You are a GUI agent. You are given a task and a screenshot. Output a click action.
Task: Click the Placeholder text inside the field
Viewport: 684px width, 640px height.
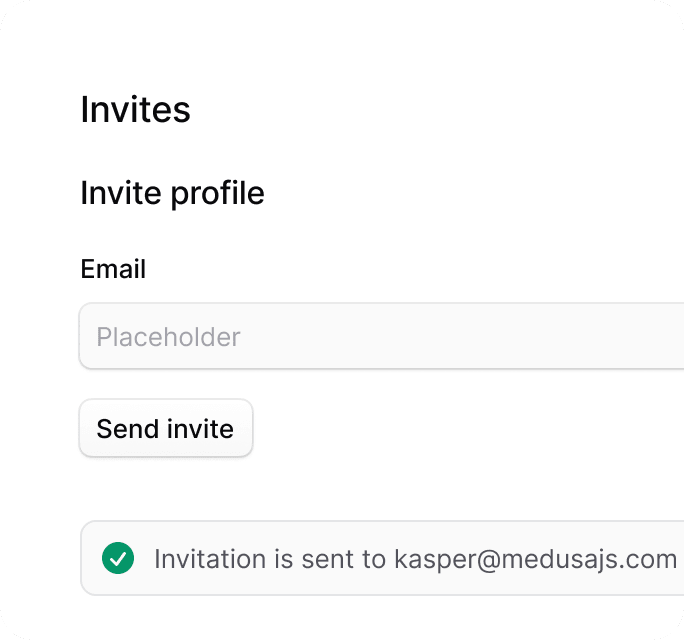click(168, 337)
